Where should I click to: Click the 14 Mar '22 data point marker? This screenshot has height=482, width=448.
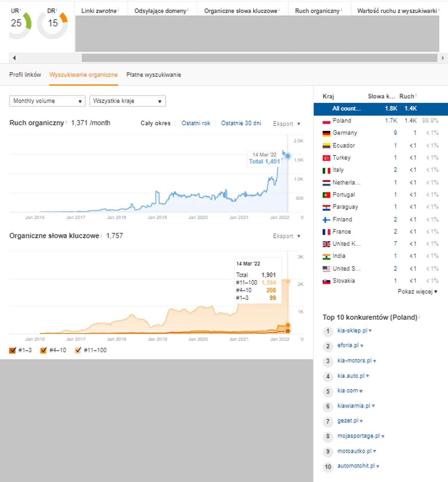coord(288,156)
